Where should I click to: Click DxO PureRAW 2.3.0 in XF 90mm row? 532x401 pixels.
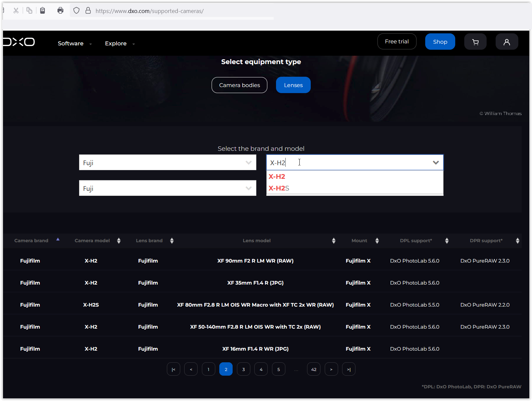485,261
